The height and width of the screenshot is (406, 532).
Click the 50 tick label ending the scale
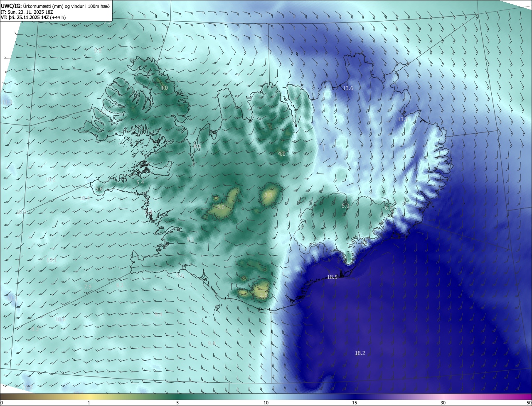[528, 403]
